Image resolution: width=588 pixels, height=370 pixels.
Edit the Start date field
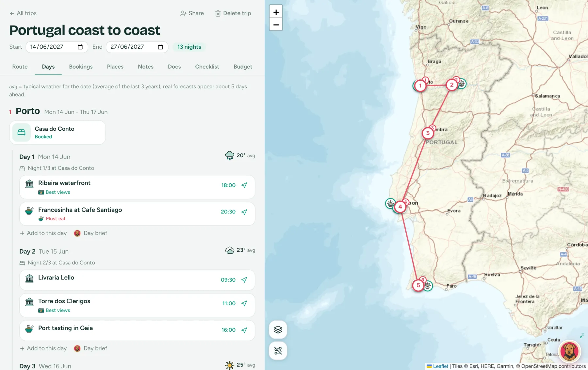click(57, 47)
